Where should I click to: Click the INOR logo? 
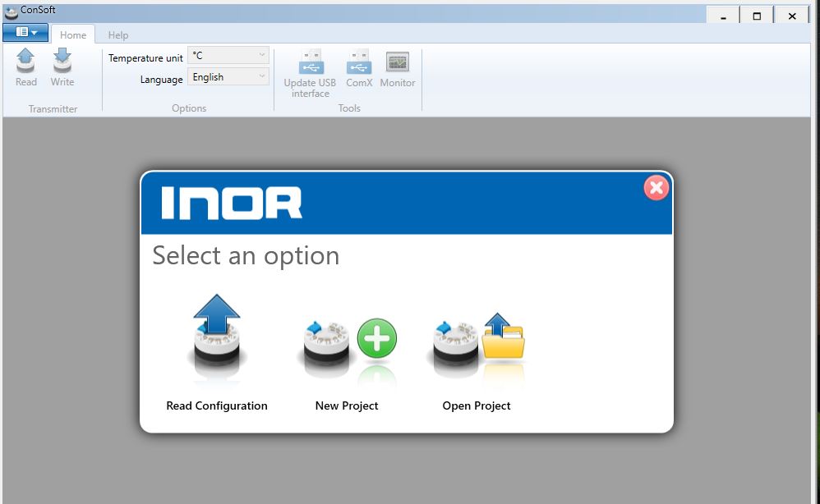click(232, 204)
